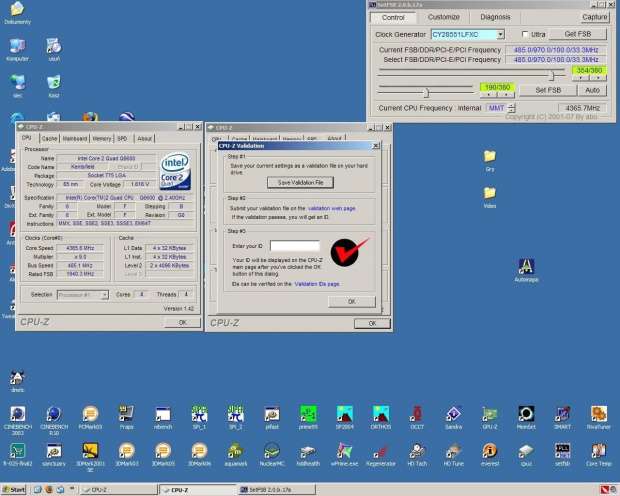Select the Control tab in SetFSB
The image size is (620, 496).
(x=393, y=17)
